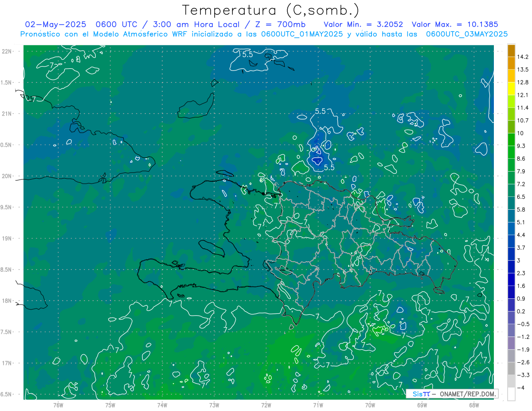This screenshot has height=411, width=532.
Task: Click the "SisTT – ONAMET/REP.DOM." credit box
Action: click(452, 394)
